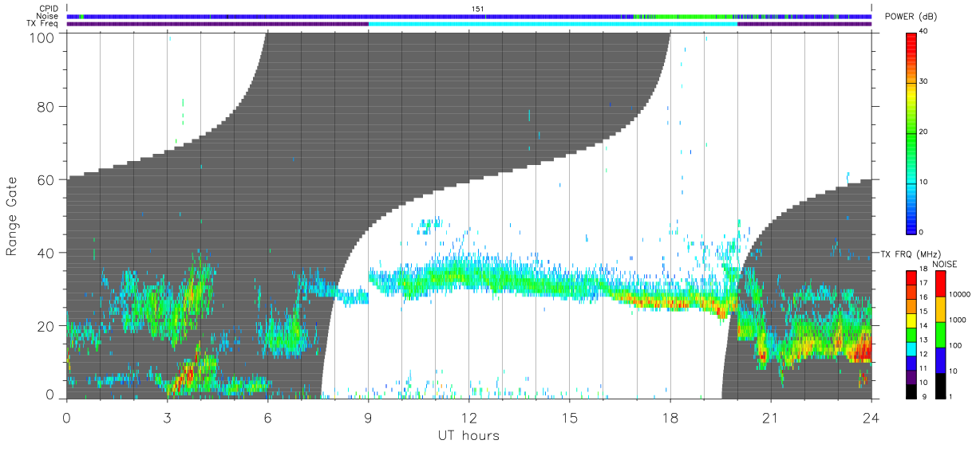Click power colorbar label '30'
The image size is (980, 452).
(925, 81)
